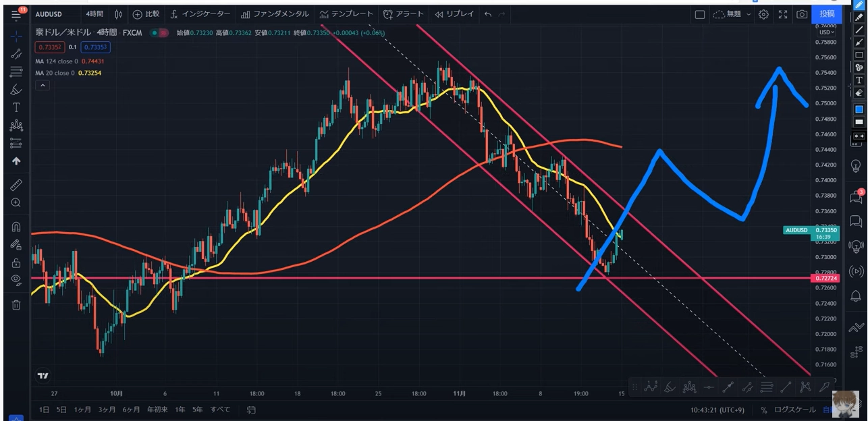The image size is (868, 421).
Task: Change the 4時間 time interval
Action: click(95, 14)
